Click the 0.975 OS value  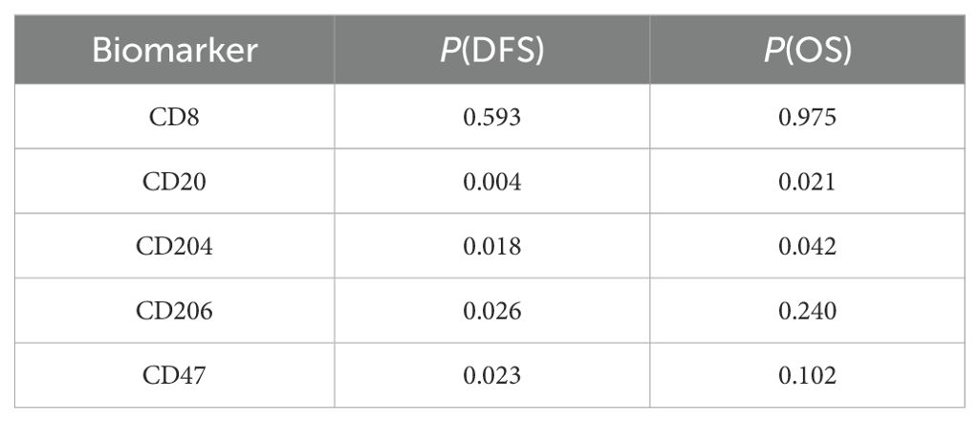coord(808,116)
